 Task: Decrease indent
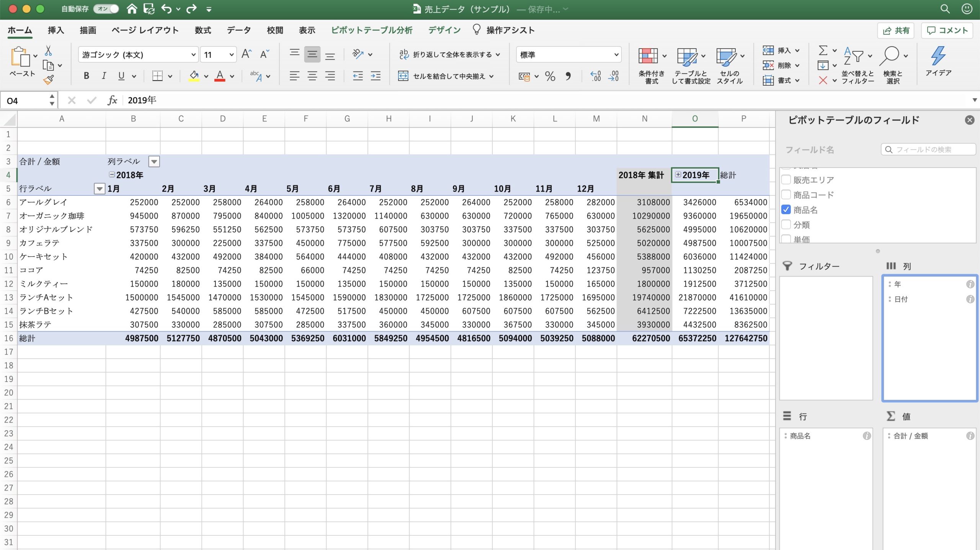[358, 76]
